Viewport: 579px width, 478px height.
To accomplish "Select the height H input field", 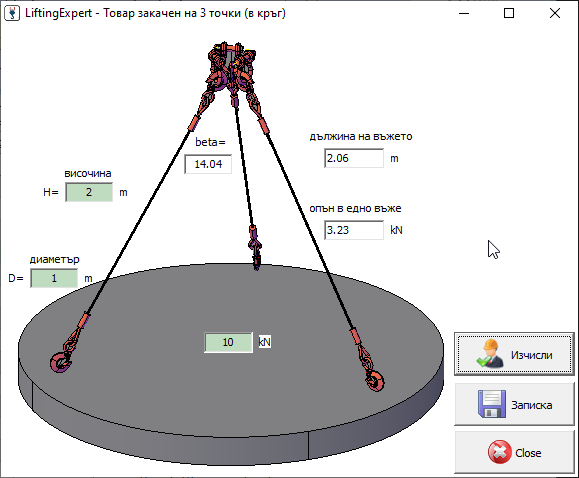I will (x=89, y=192).
